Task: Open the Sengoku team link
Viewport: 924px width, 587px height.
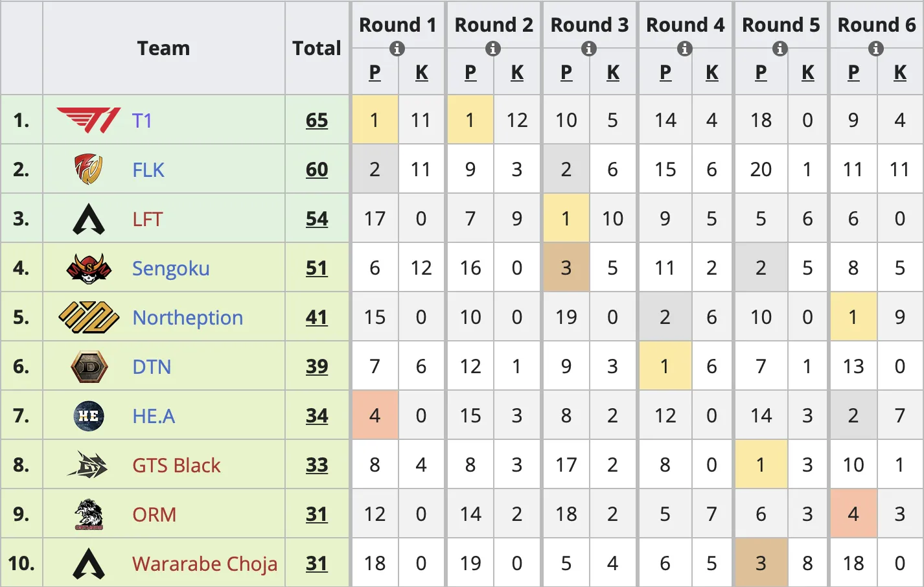Action: point(170,268)
